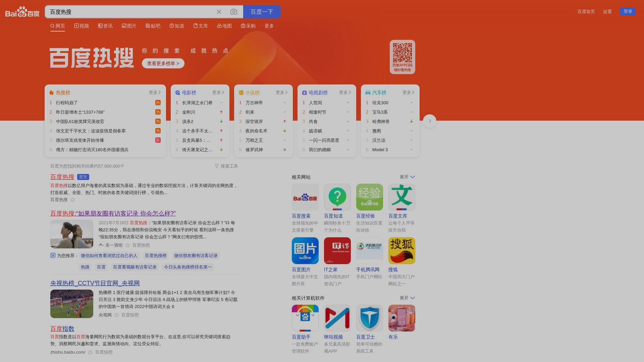Viewport: 644px width, 362px height.
Task: Expand 相关网站 with 展开
Action: pos(407,177)
